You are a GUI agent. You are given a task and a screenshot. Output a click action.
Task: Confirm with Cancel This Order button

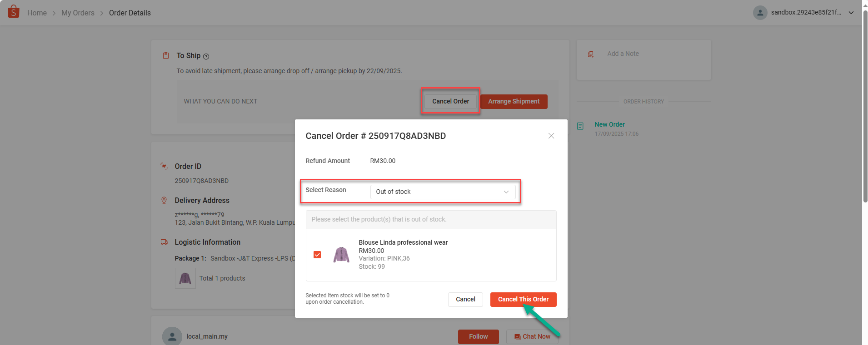(523, 299)
